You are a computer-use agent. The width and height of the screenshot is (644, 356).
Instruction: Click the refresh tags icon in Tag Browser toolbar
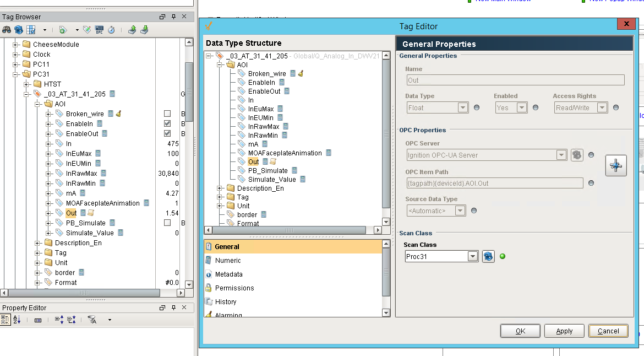pyautogui.click(x=19, y=30)
